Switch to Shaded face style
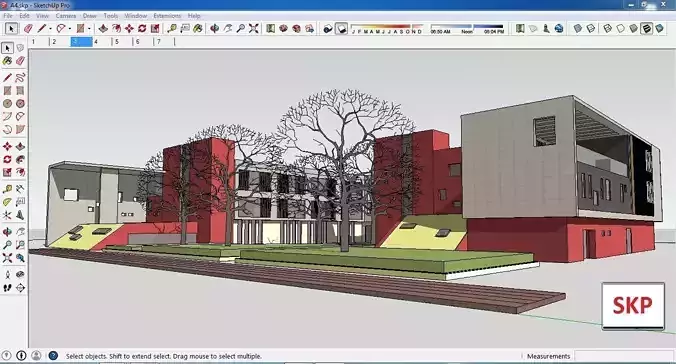Screen dimensions: 676x364 click(x=633, y=28)
